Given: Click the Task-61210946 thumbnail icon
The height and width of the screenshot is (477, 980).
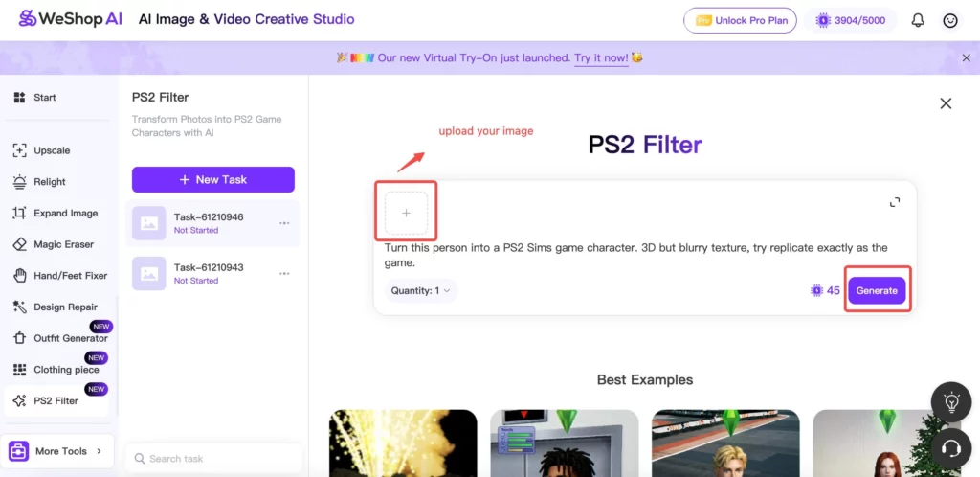Looking at the screenshot, I should point(148,223).
